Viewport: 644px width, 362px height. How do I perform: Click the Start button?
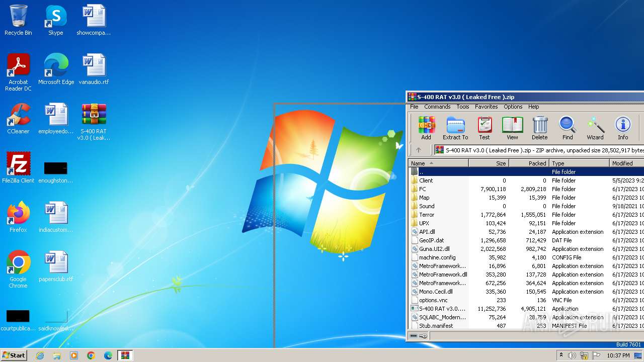14,355
